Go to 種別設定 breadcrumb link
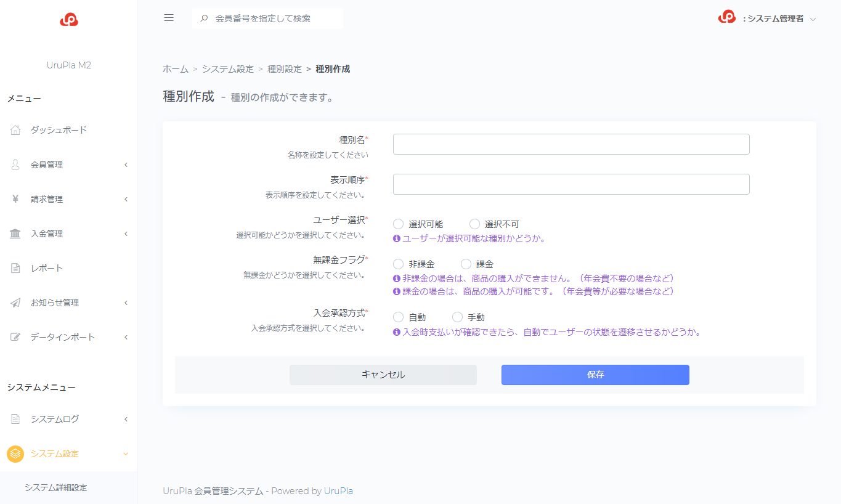Image resolution: width=841 pixels, height=504 pixels. [285, 69]
